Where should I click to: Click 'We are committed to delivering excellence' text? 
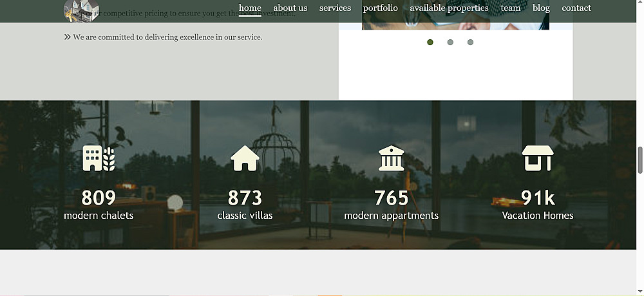[x=167, y=37]
